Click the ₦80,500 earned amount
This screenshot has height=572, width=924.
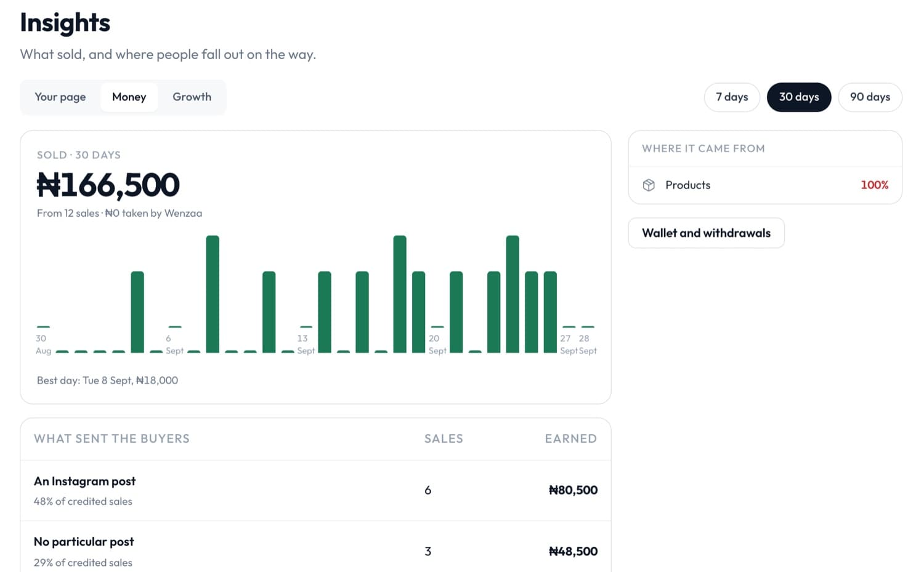pyautogui.click(x=573, y=491)
